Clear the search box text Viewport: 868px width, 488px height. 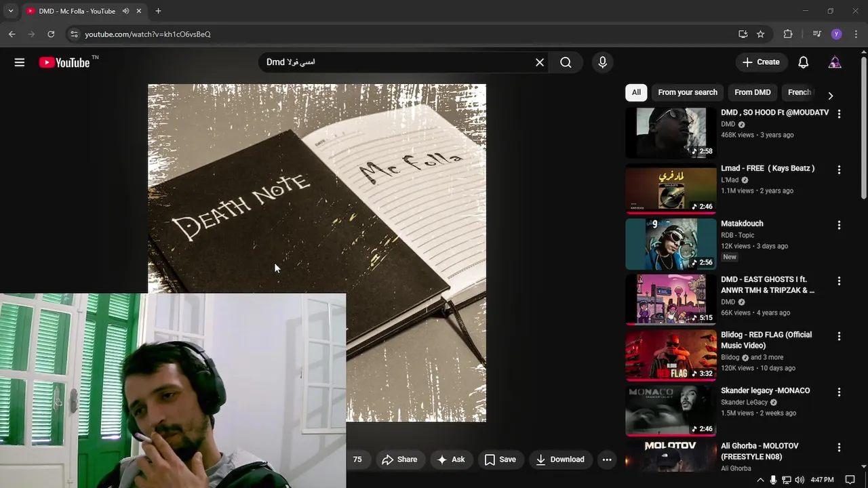(540, 62)
